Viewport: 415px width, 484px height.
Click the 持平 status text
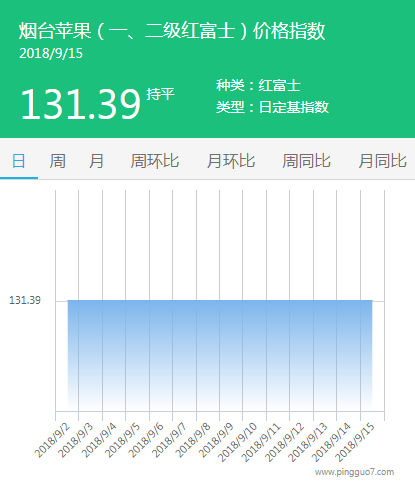point(160,94)
